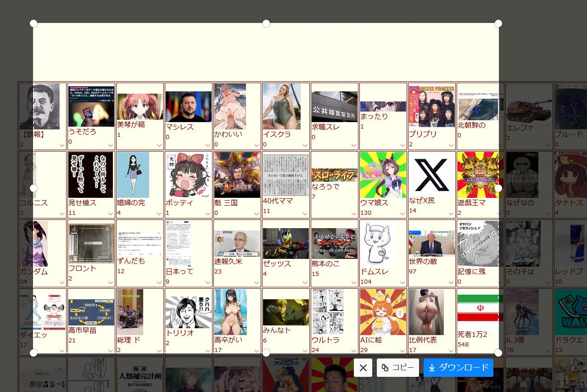Screen dimensions: 587x392
Task: Click the ダウンロード download button
Action: (458, 368)
